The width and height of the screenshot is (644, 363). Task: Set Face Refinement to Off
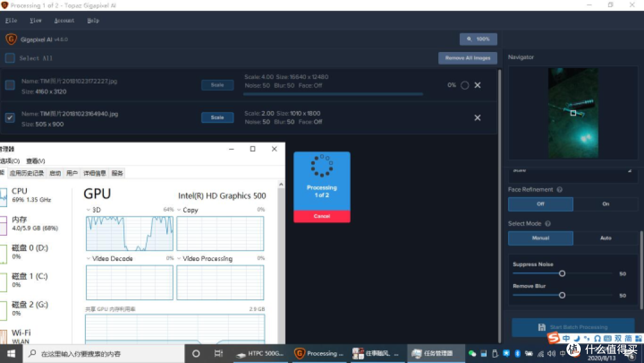(x=540, y=204)
